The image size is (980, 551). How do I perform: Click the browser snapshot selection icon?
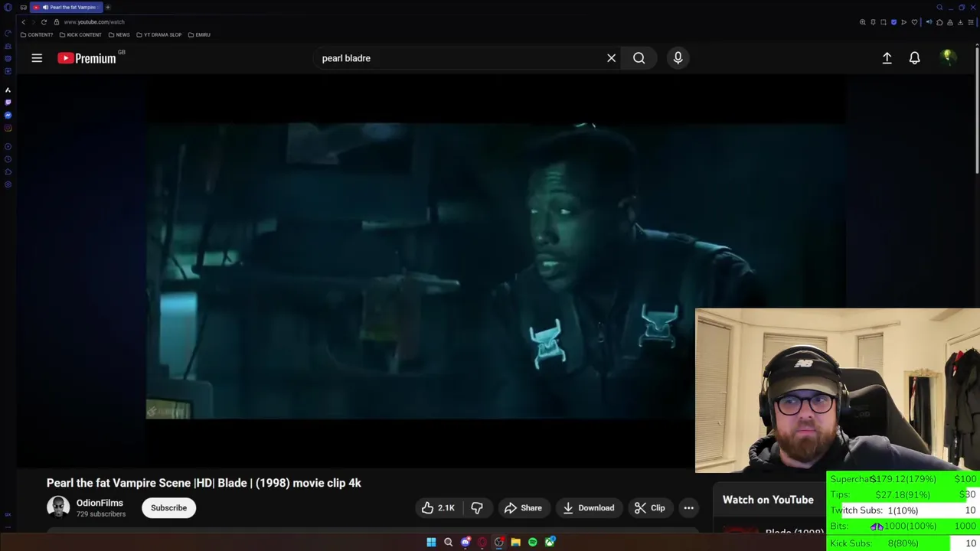[884, 22]
